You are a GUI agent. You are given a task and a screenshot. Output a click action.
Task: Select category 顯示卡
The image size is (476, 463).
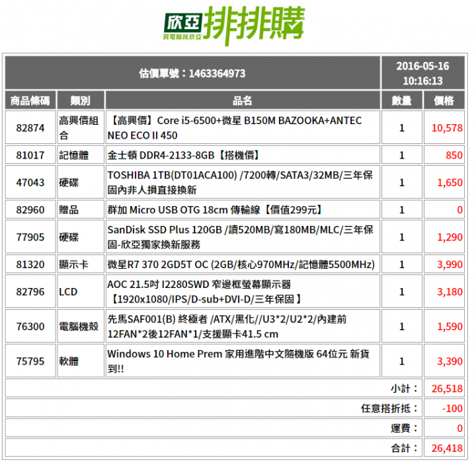(74, 264)
